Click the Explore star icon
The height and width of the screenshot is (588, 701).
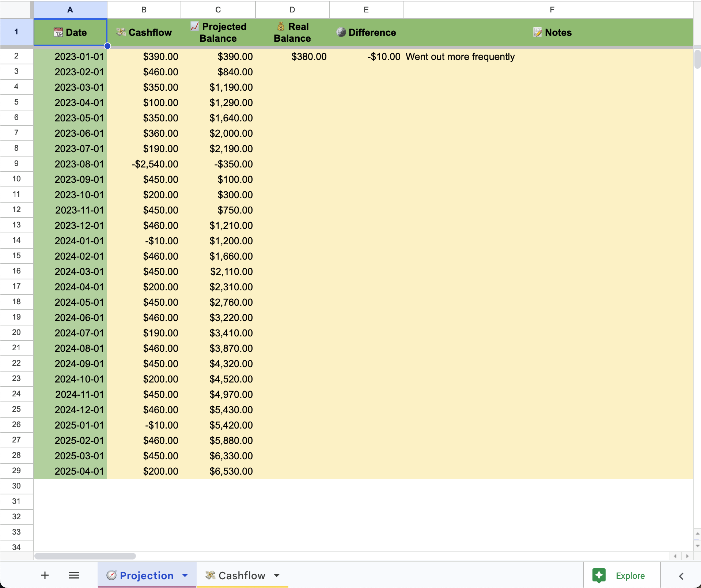(x=599, y=575)
